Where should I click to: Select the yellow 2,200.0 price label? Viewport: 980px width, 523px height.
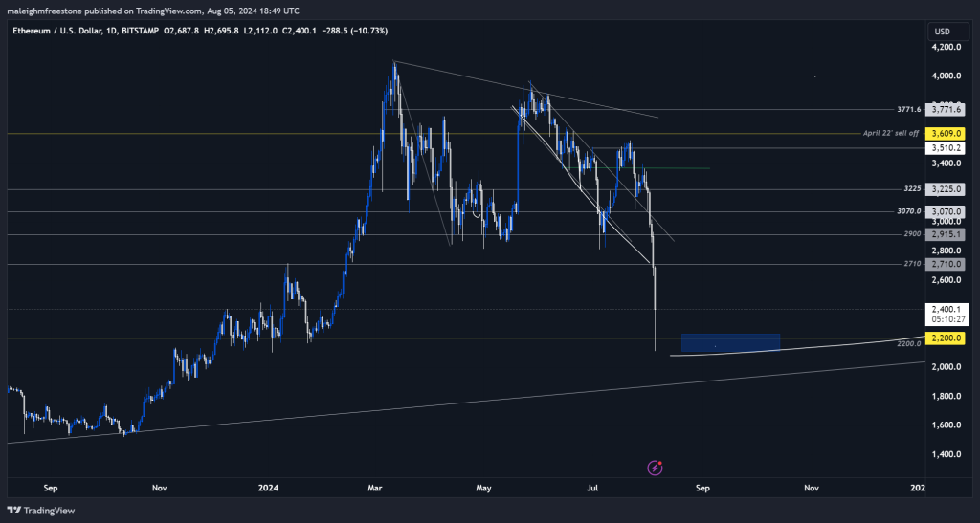click(945, 338)
